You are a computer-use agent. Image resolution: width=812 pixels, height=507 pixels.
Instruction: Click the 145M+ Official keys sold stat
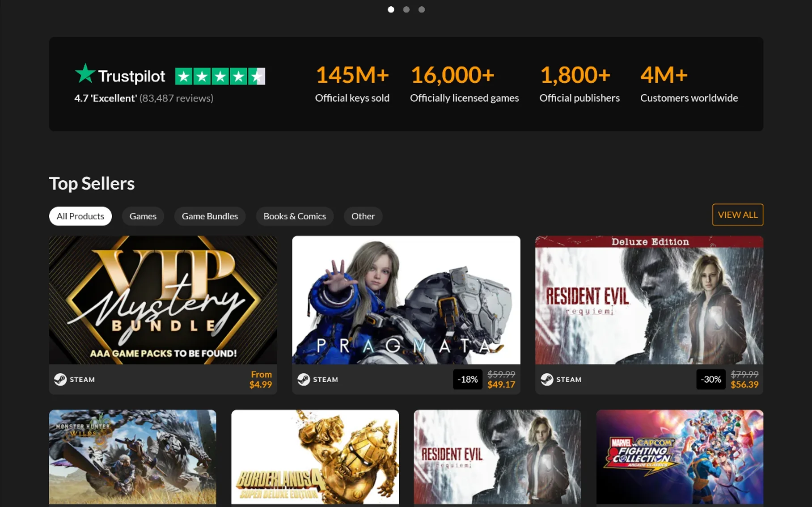[x=352, y=84]
